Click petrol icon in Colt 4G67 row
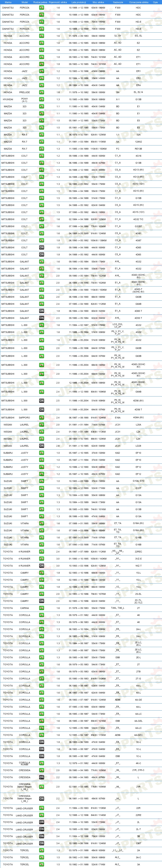The height and width of the screenshot is (868, 162). [x=41, y=241]
